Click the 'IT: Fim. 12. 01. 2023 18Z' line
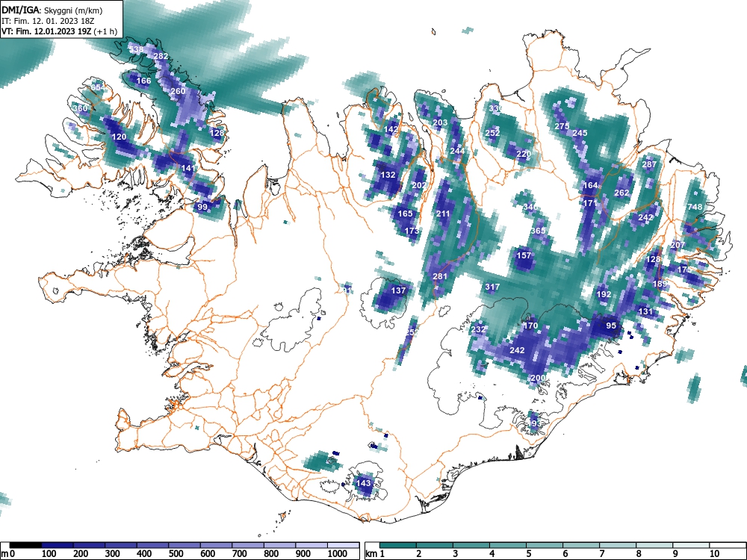This screenshot has height=560, width=747. tap(48, 21)
